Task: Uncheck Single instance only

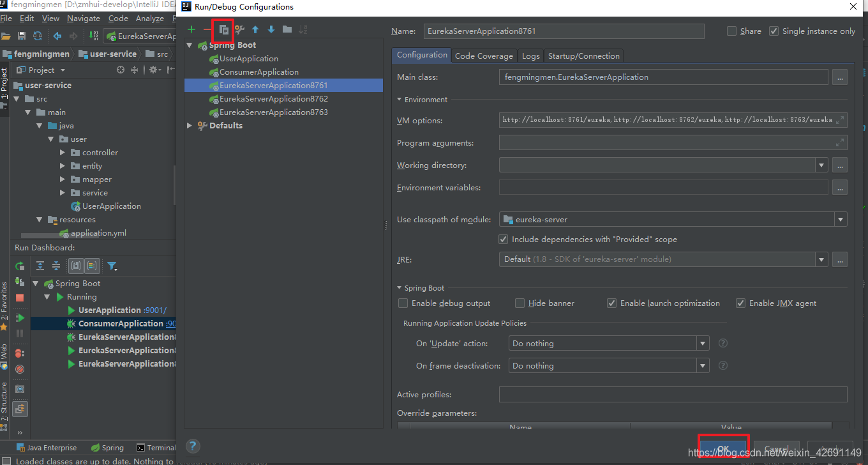Action: pos(774,31)
